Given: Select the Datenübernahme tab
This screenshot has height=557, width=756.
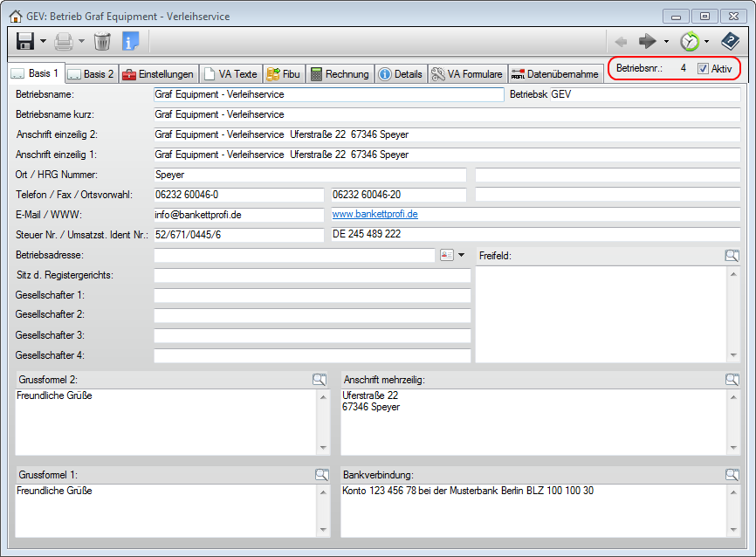Looking at the screenshot, I should pyautogui.click(x=555, y=74).
